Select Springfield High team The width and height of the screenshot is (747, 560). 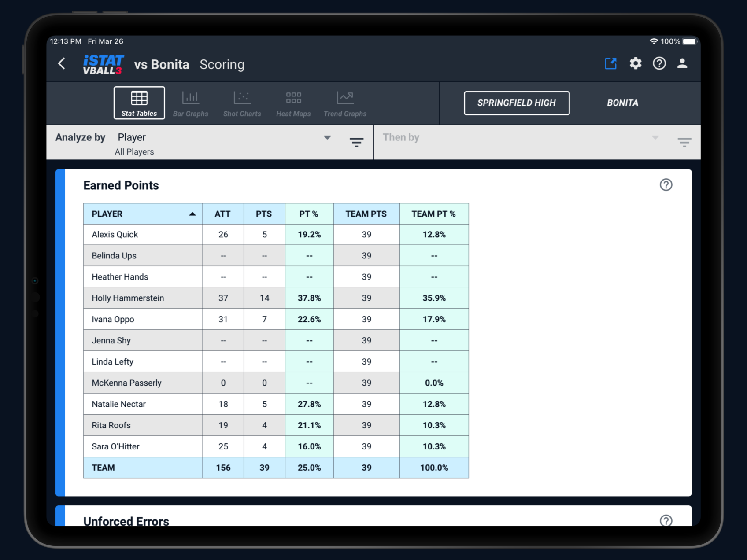click(x=516, y=103)
